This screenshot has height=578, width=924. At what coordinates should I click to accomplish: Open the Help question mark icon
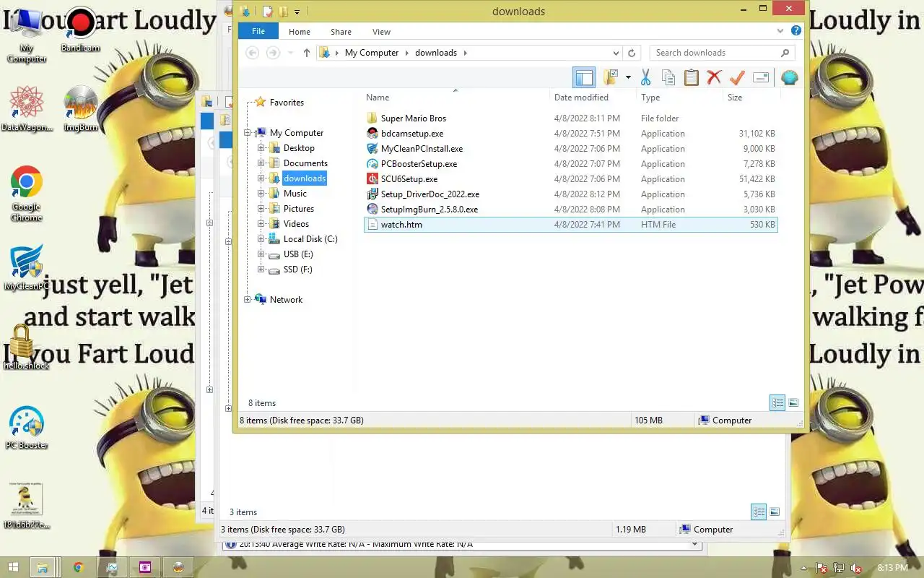796,31
